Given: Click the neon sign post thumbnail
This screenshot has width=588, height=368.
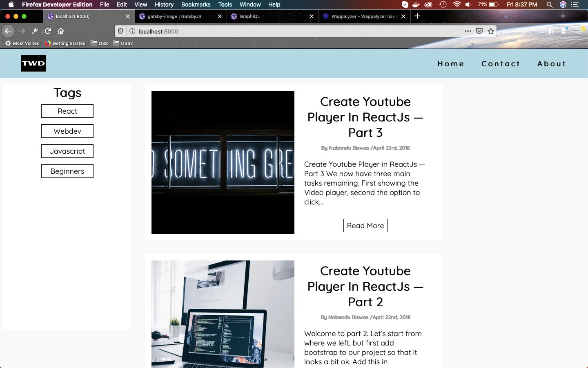Looking at the screenshot, I should (223, 163).
